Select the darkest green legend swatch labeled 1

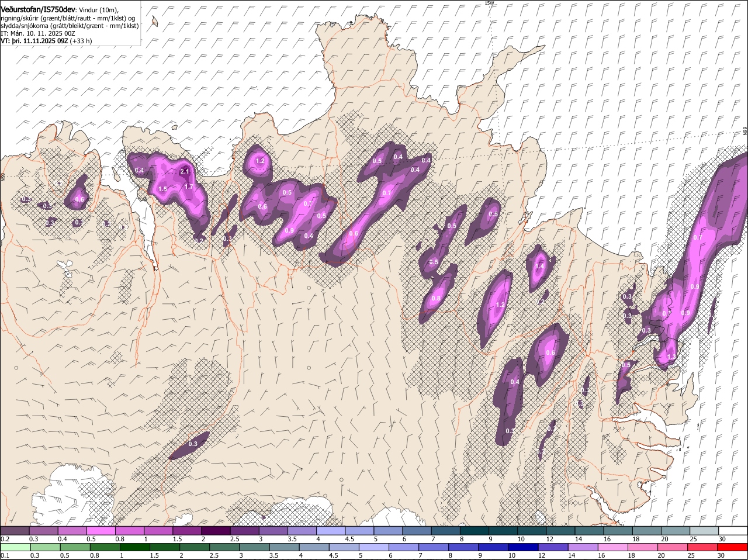tap(135, 547)
